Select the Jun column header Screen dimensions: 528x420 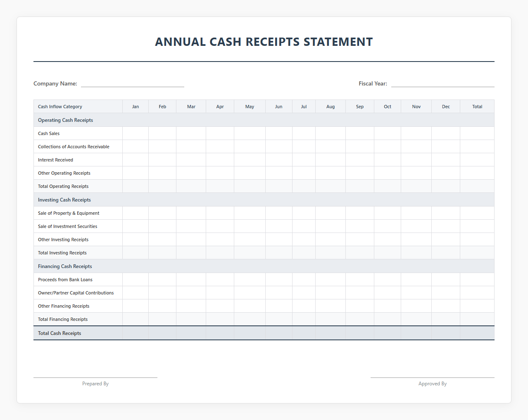coord(279,107)
